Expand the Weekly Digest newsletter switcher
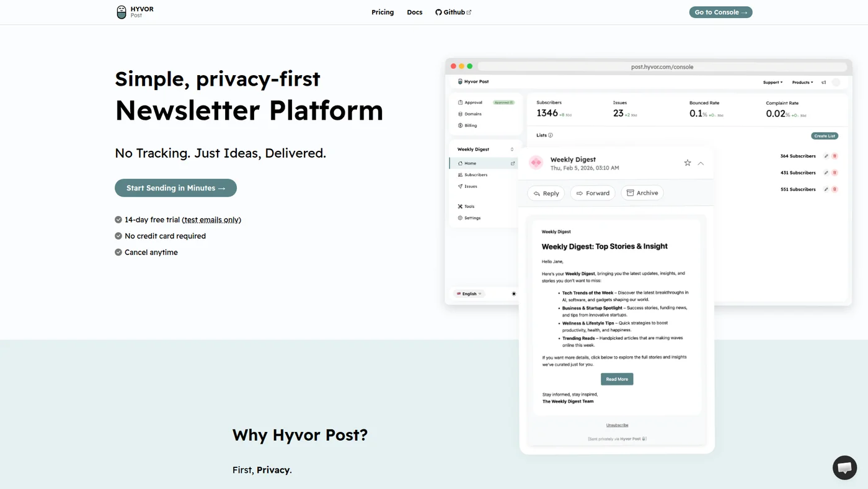Image resolution: width=868 pixels, height=489 pixels. pos(486,150)
